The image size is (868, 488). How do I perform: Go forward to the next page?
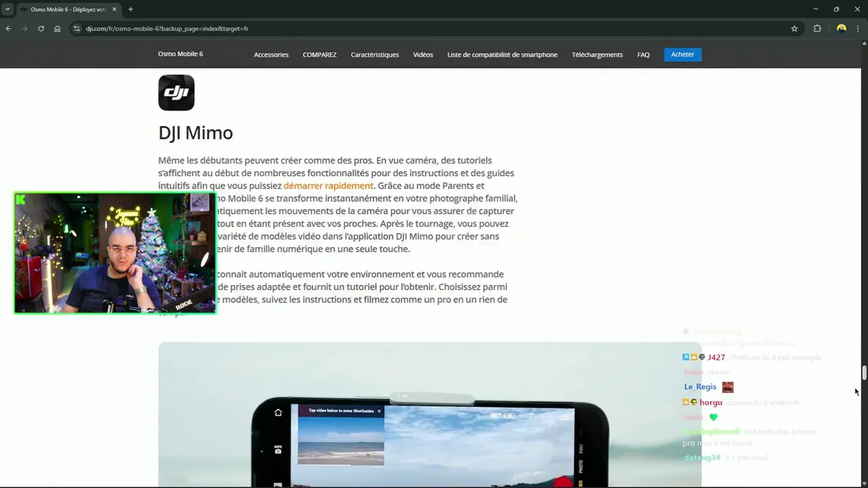(24, 28)
